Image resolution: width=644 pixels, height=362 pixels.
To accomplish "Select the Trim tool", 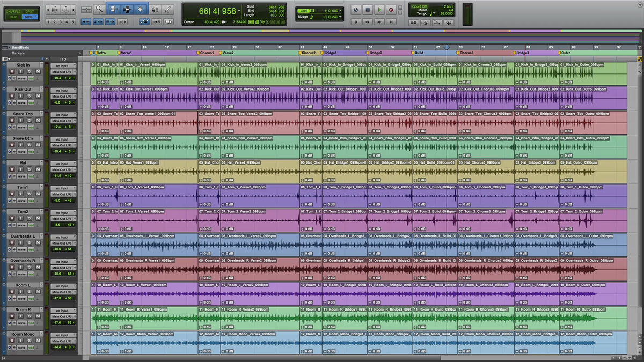I will (113, 9).
